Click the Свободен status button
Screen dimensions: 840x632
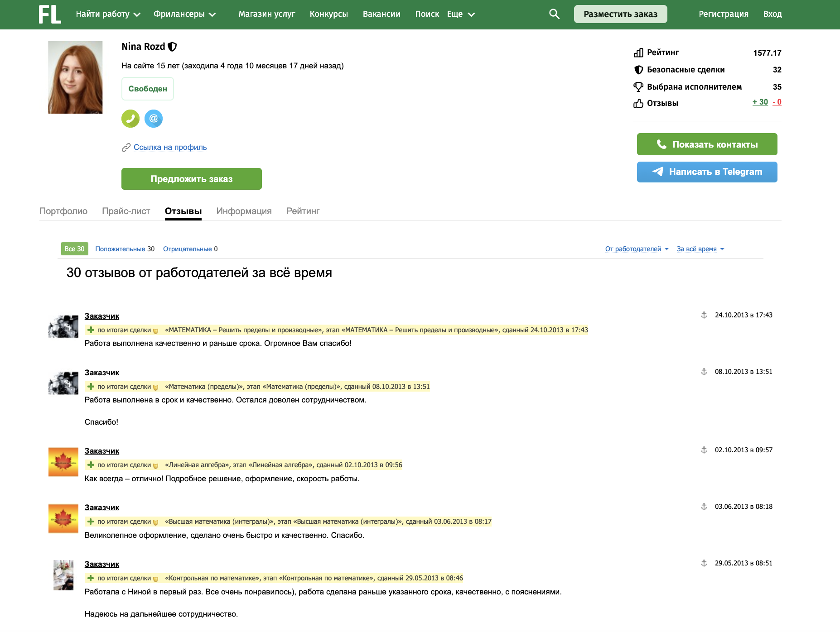point(148,89)
